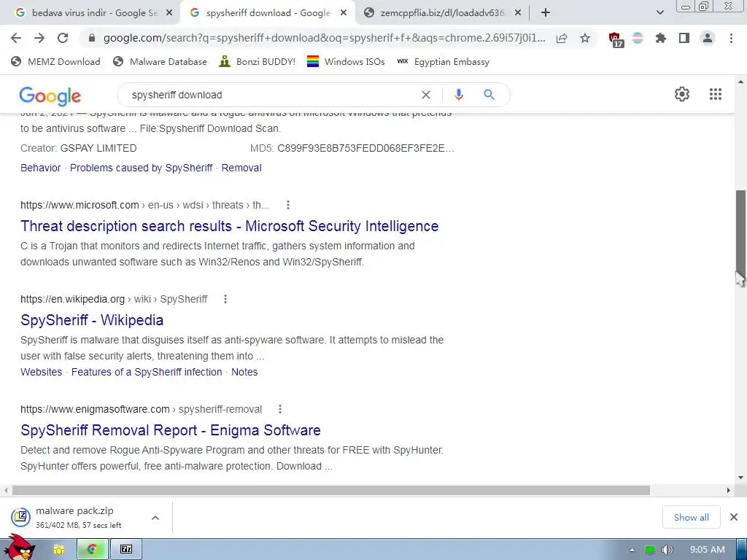View site information lock icon

point(92,38)
